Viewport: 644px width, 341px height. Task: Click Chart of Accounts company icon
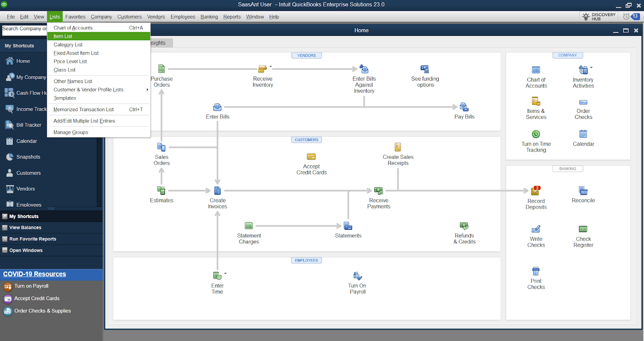(536, 70)
